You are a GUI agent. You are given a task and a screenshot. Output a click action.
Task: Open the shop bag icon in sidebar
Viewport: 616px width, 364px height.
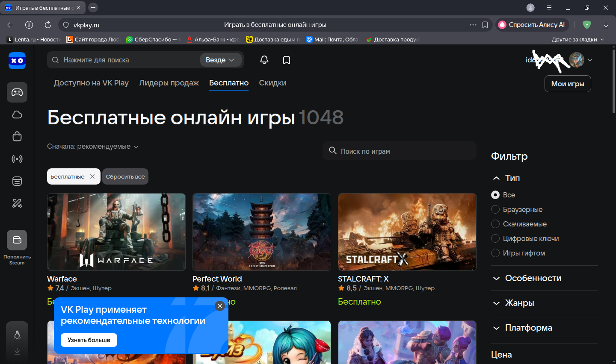(17, 136)
